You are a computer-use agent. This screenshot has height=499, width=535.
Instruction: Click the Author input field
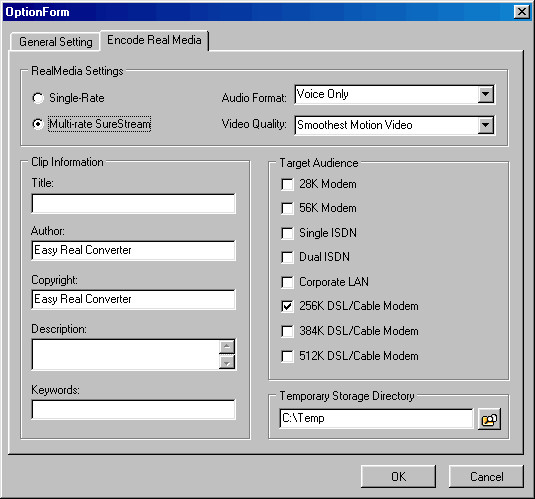coord(133,251)
